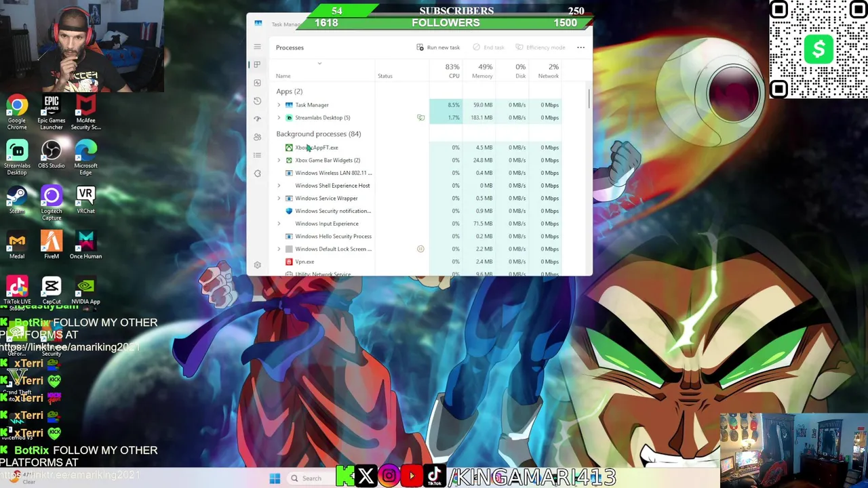This screenshot has width=868, height=488.
Task: Click Task Manager's 8.5% CPU cell
Action: point(446,105)
